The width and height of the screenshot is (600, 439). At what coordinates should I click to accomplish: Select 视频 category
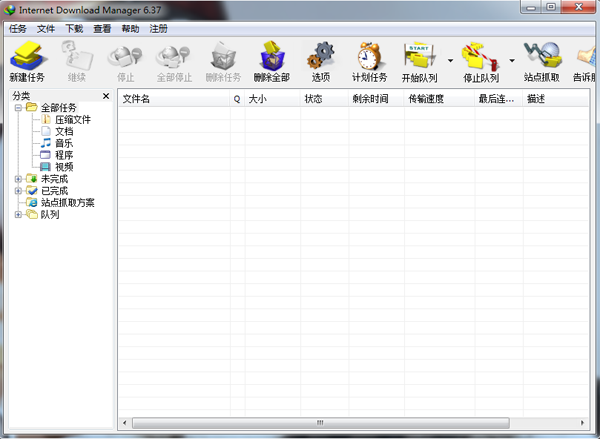pyautogui.click(x=64, y=167)
